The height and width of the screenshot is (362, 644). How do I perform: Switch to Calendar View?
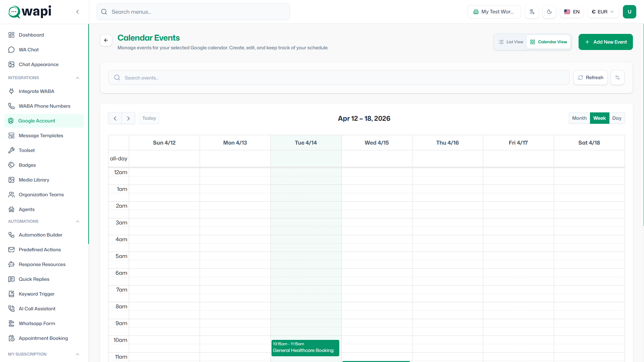(x=548, y=42)
